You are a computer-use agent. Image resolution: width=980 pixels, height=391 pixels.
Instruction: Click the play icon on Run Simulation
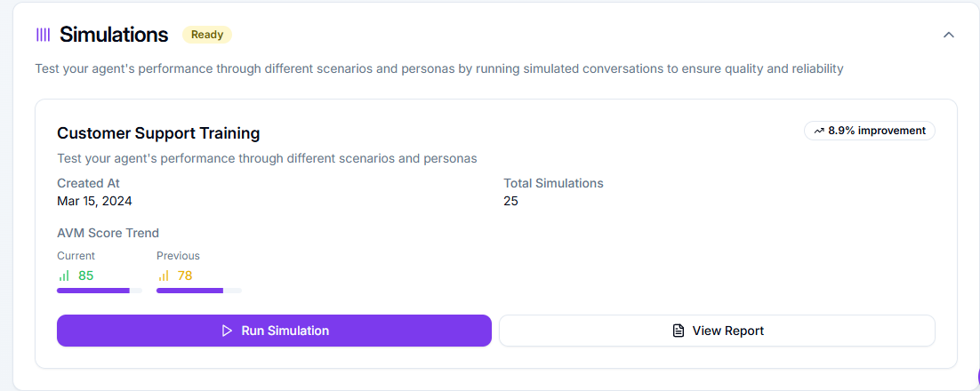click(x=228, y=331)
